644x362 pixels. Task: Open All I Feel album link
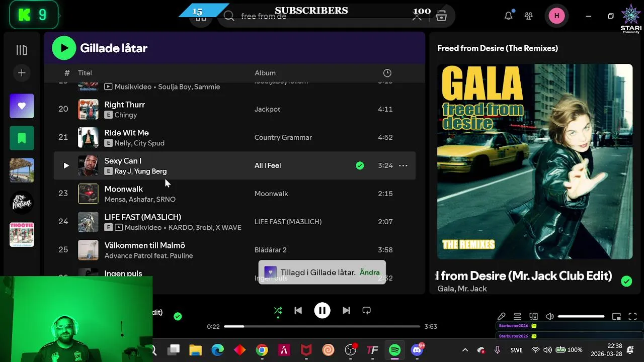268,165
